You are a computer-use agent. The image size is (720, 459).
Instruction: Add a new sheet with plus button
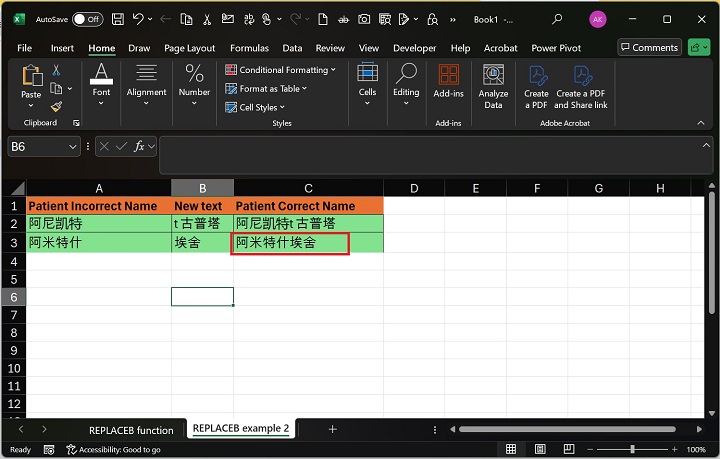(x=333, y=429)
